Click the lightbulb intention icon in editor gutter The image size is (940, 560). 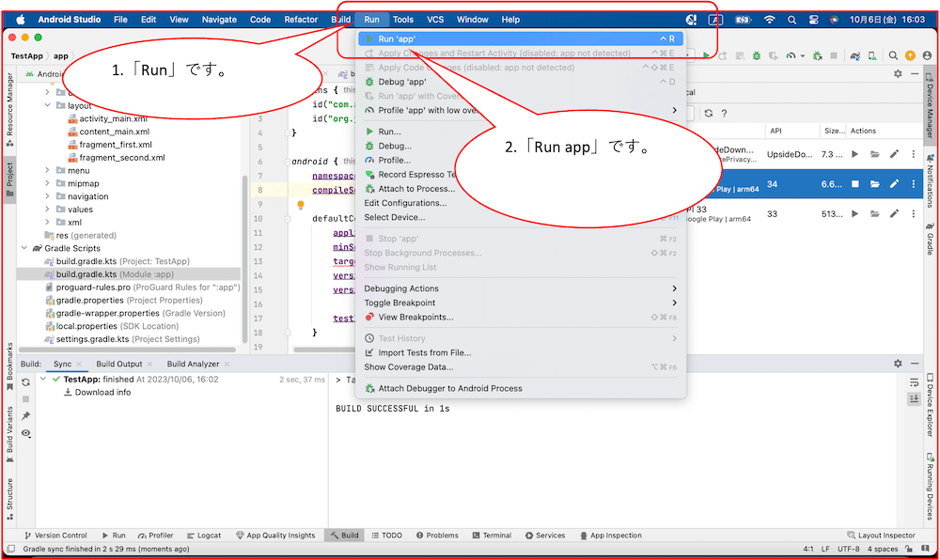click(x=301, y=205)
